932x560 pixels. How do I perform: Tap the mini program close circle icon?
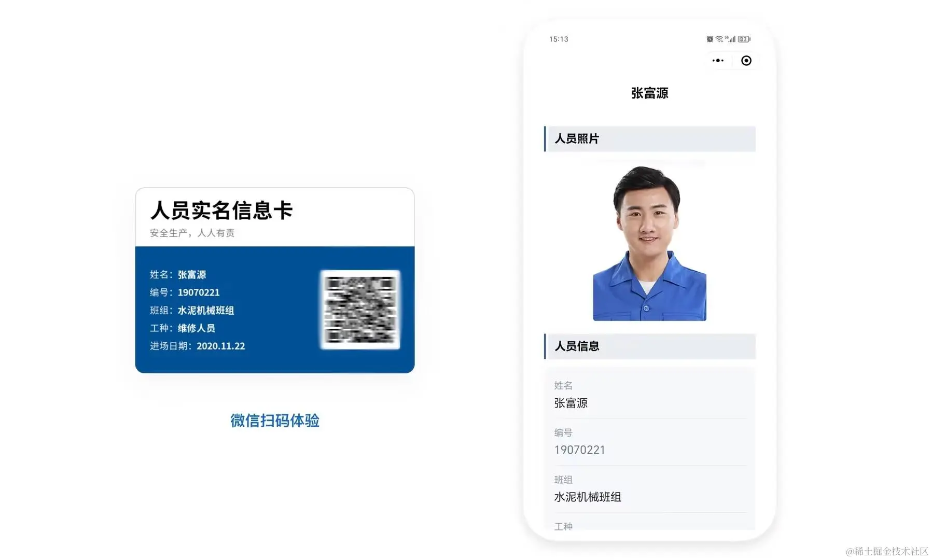(x=746, y=61)
